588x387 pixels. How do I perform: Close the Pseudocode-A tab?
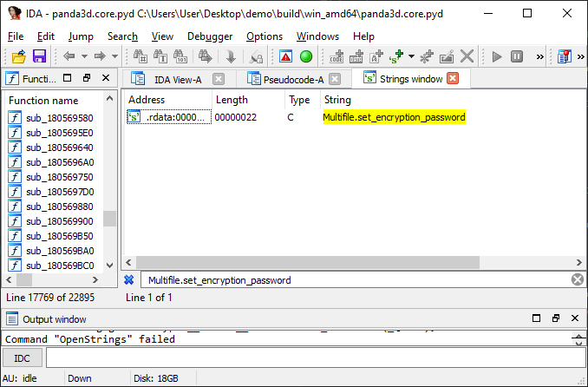pyautogui.click(x=335, y=79)
